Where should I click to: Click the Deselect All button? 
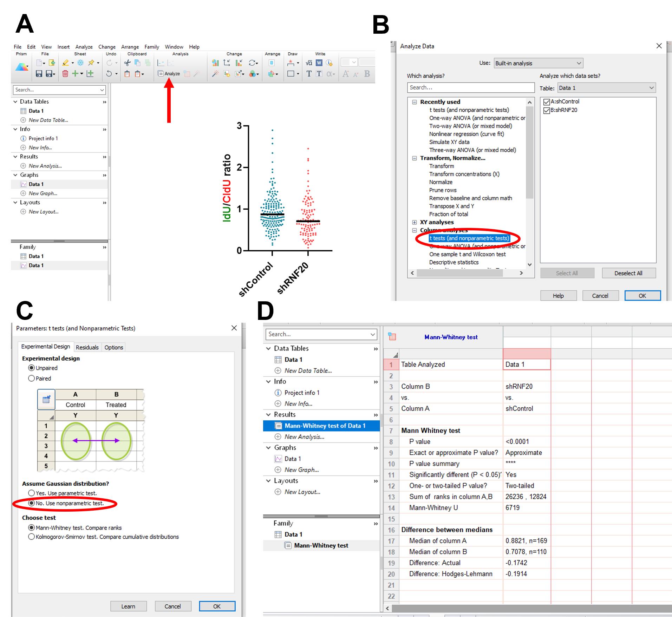coord(628,273)
